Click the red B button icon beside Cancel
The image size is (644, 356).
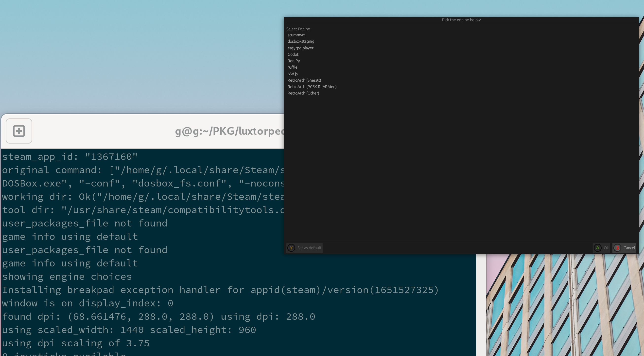[x=617, y=248]
